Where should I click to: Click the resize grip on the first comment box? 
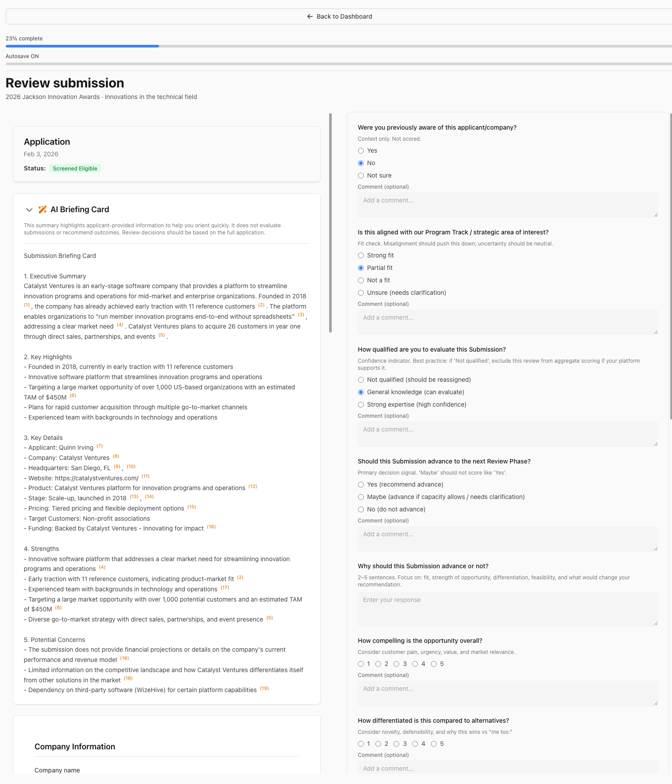(655, 216)
